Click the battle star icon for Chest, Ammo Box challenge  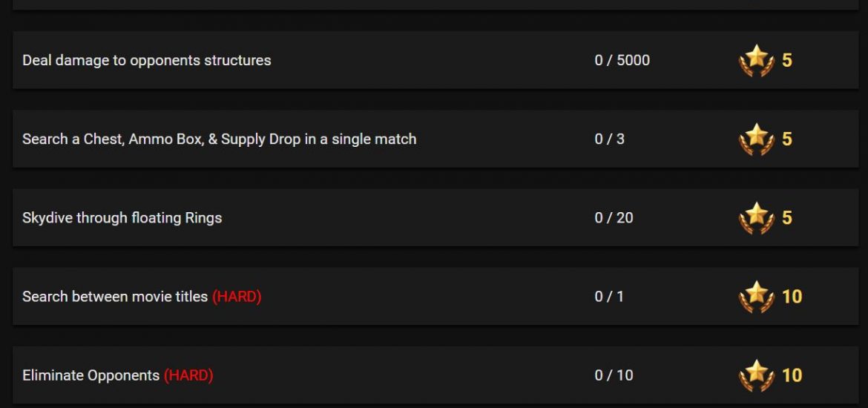[756, 139]
